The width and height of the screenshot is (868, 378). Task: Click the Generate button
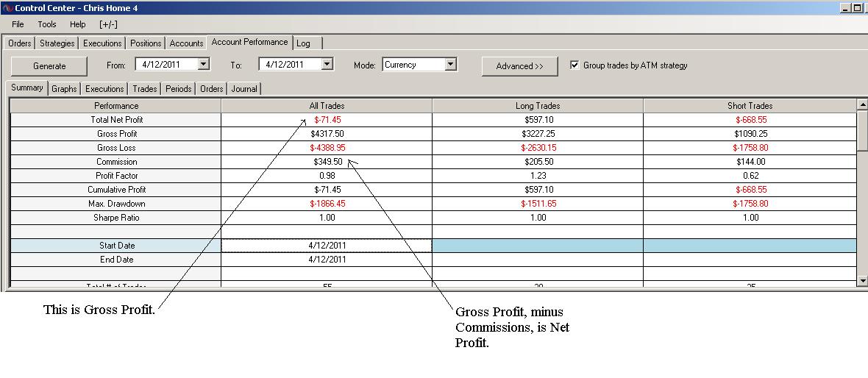coord(49,66)
